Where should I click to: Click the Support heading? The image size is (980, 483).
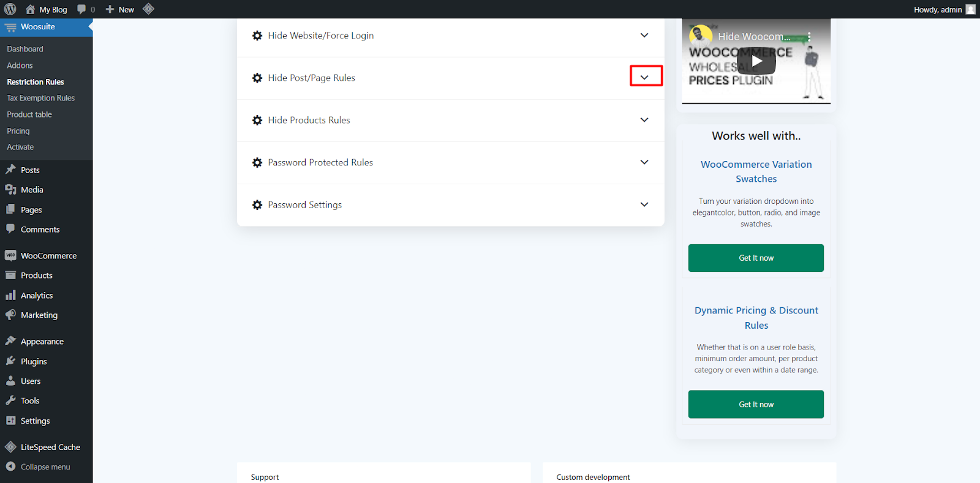coord(265,477)
